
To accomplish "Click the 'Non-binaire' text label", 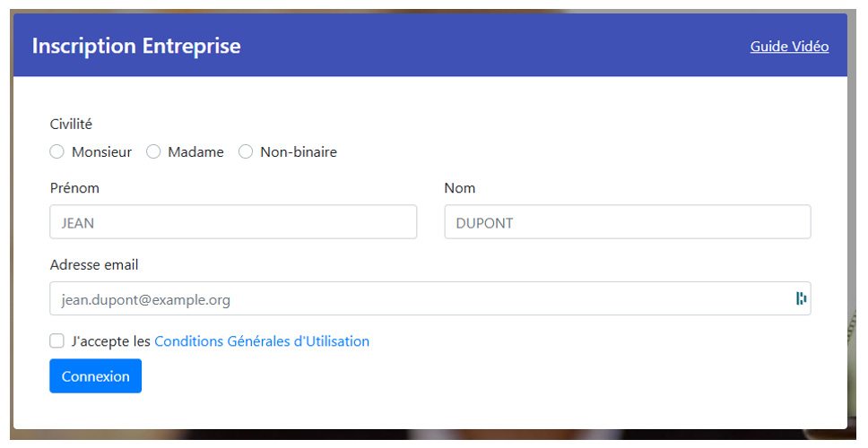I will [299, 152].
